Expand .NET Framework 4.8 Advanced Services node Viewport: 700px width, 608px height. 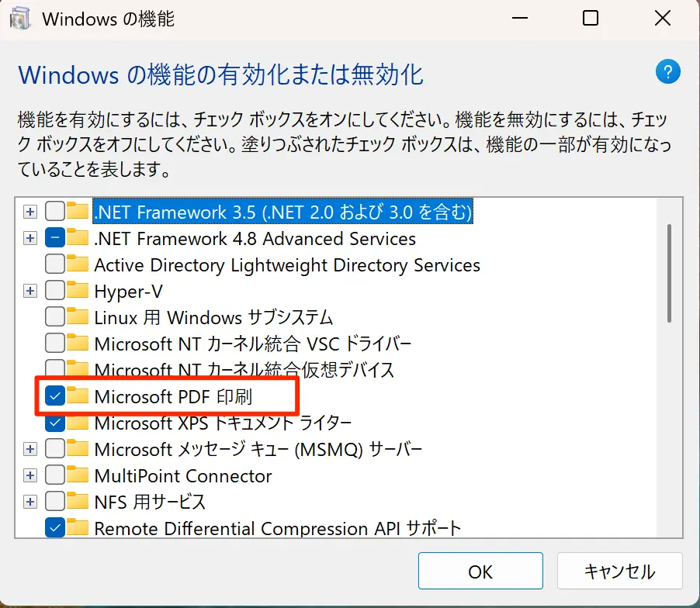(x=30, y=238)
